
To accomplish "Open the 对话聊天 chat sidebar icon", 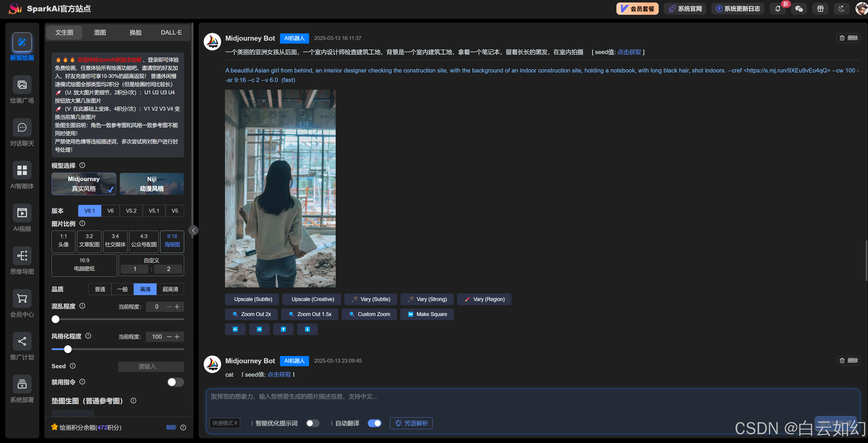I will (x=22, y=128).
